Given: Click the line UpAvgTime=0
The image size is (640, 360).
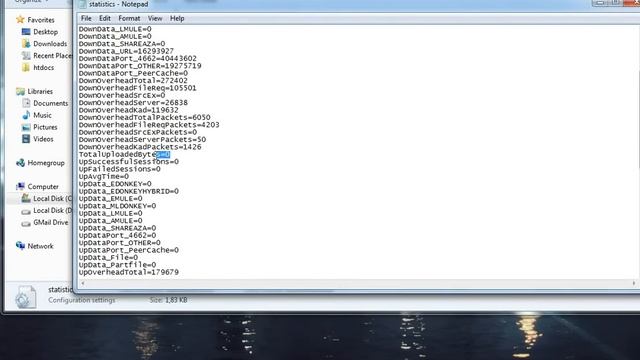Looking at the screenshot, I should (x=104, y=176).
